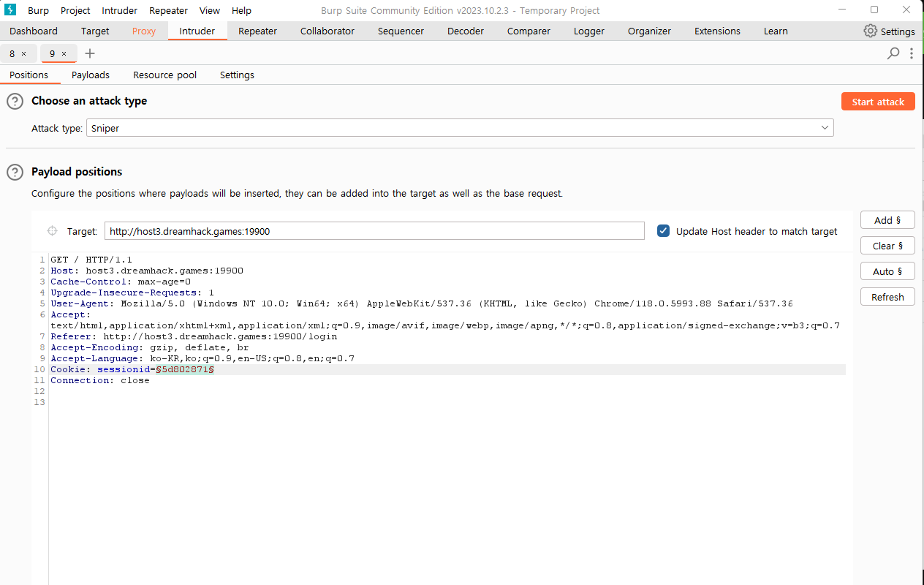Switch to the Target tab
This screenshot has height=585, width=924.
pyautogui.click(x=95, y=31)
